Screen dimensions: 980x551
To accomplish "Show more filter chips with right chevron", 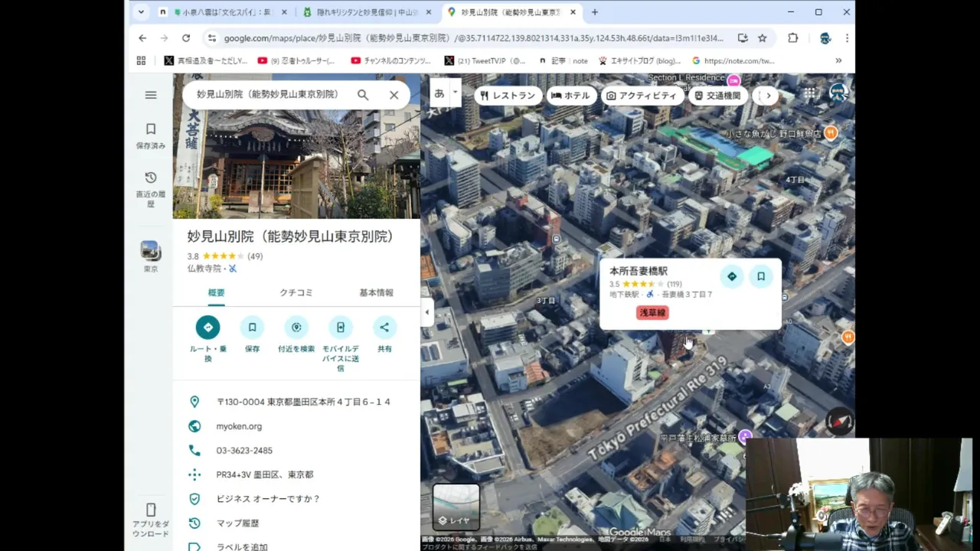I will (x=768, y=96).
